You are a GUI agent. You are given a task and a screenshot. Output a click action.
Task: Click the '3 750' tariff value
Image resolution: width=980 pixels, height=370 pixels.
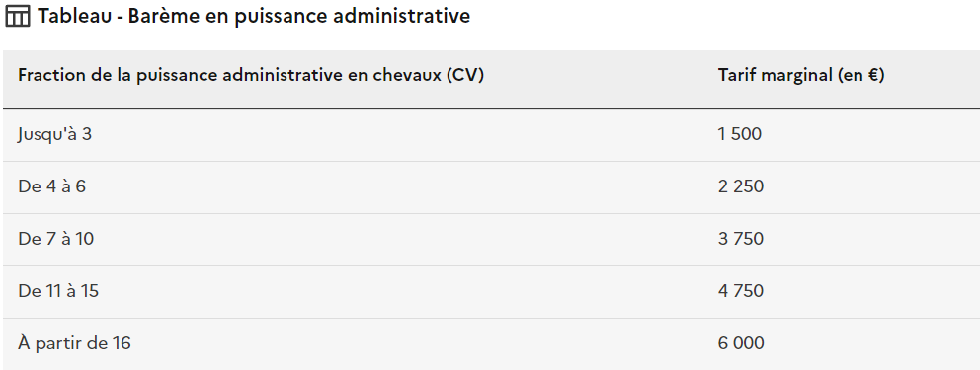click(741, 239)
